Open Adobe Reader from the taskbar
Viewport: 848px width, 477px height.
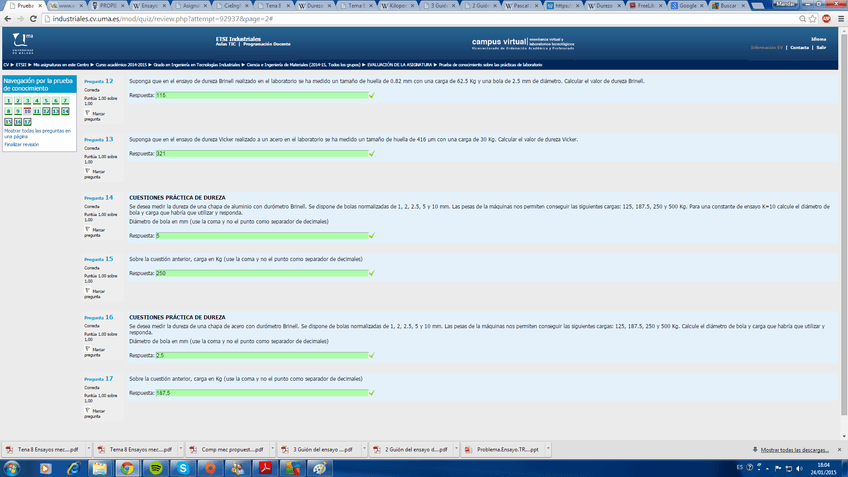(265, 468)
